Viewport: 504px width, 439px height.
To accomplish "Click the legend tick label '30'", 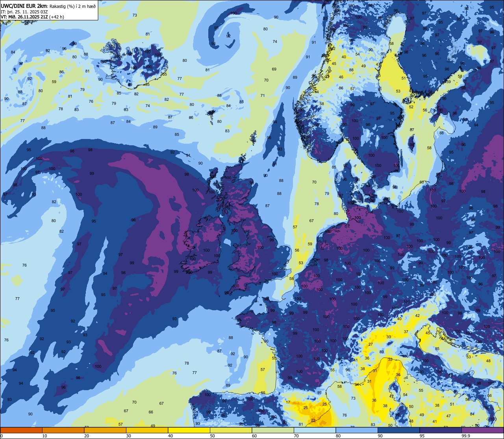I will [x=128, y=436].
